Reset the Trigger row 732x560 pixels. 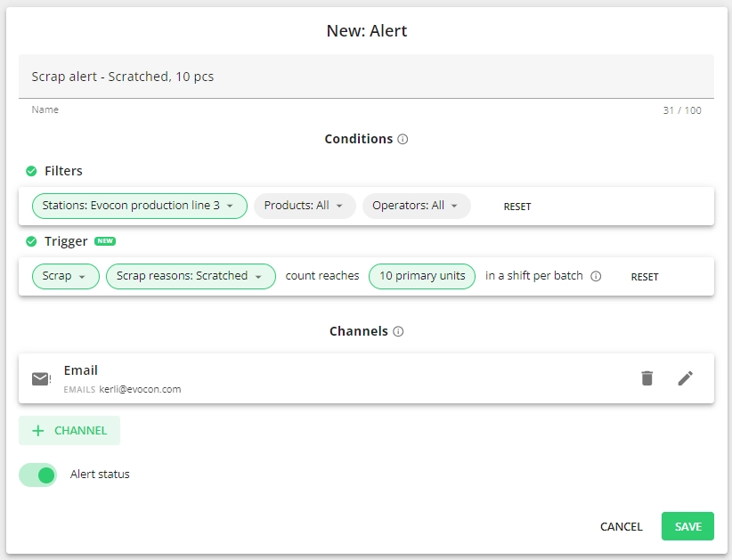click(x=645, y=277)
